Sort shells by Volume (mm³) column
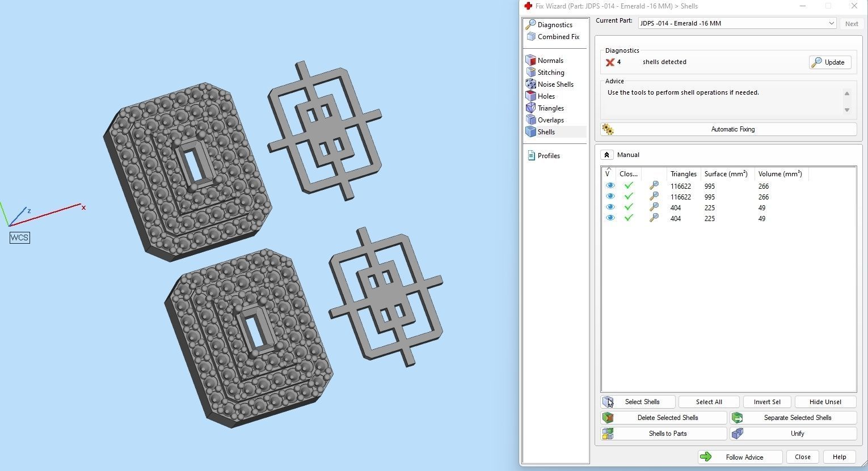The image size is (868, 471). click(781, 174)
